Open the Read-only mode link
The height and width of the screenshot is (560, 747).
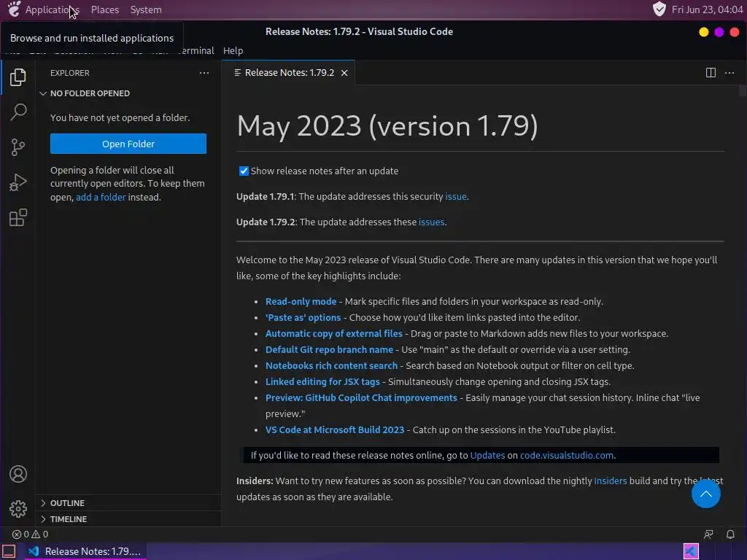click(301, 301)
